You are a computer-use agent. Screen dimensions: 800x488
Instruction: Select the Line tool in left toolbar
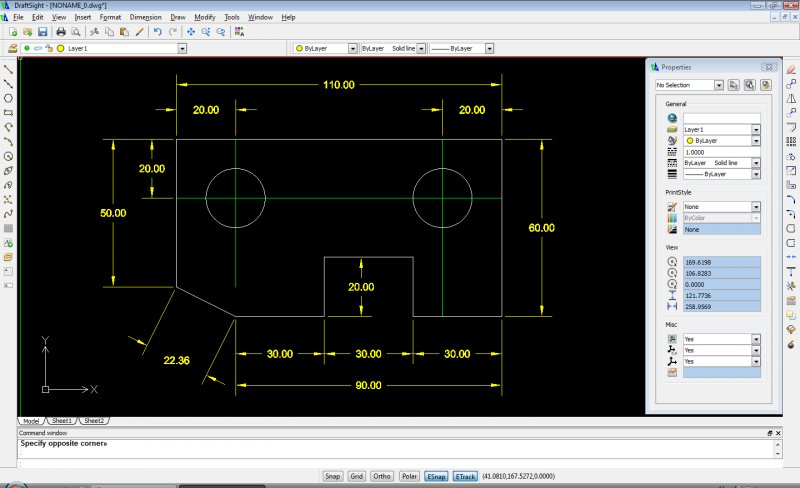coord(8,69)
